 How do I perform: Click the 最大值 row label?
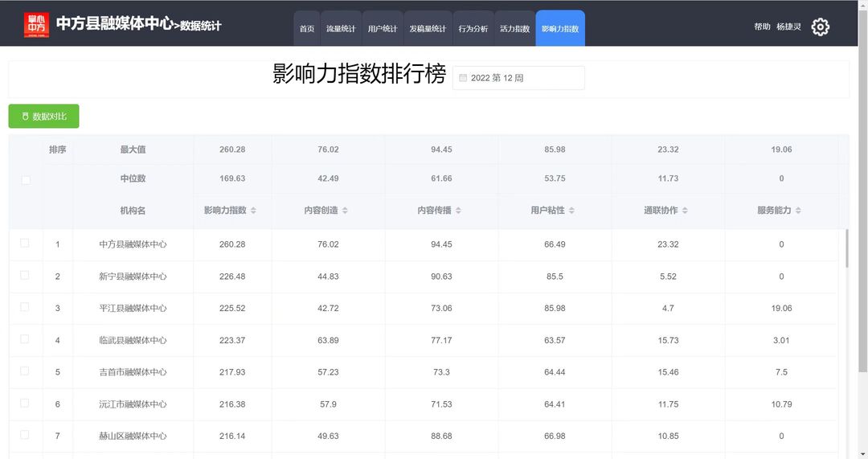[x=133, y=150]
